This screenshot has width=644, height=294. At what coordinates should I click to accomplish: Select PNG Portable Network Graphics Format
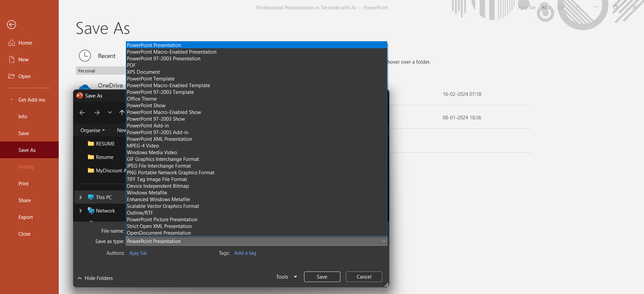point(256,173)
